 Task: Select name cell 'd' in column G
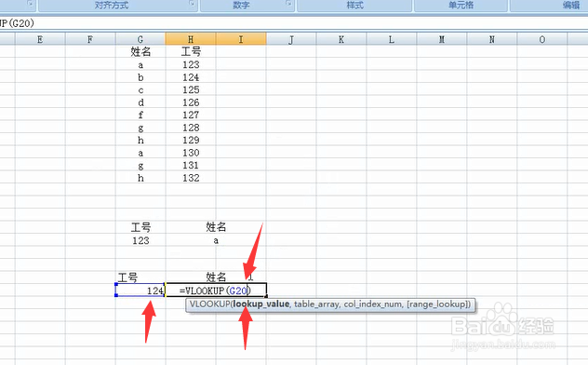coord(140,102)
